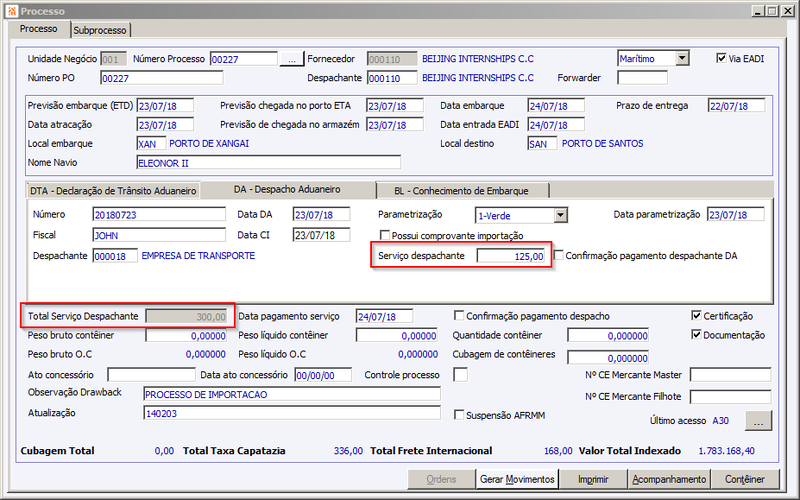
Task: Edit Peso bruto contêiner field
Action: pos(186,335)
